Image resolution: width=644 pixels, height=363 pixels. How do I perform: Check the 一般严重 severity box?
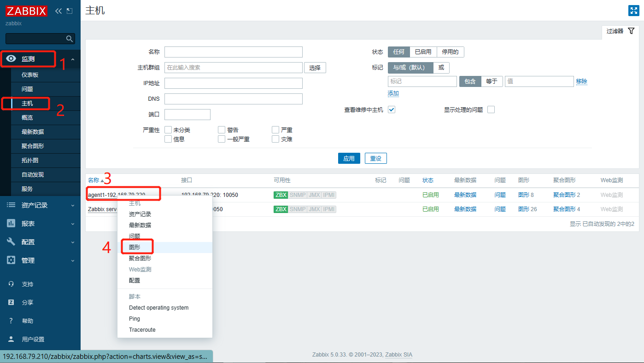(x=222, y=139)
